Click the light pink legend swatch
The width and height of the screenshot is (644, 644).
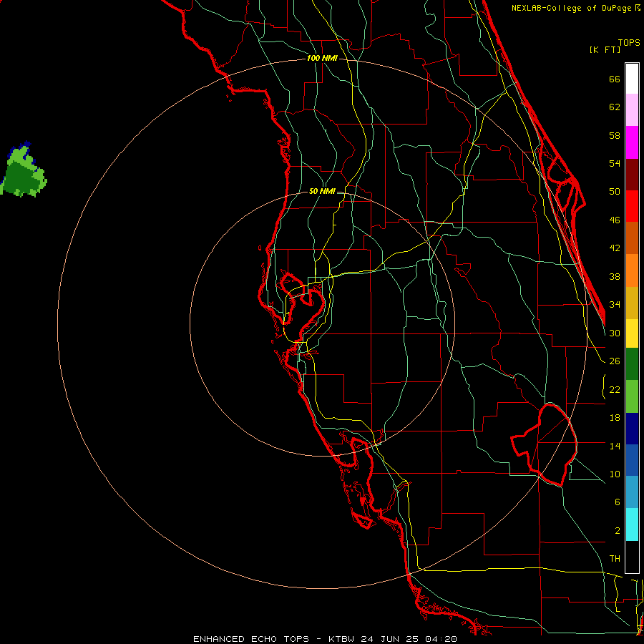632,110
